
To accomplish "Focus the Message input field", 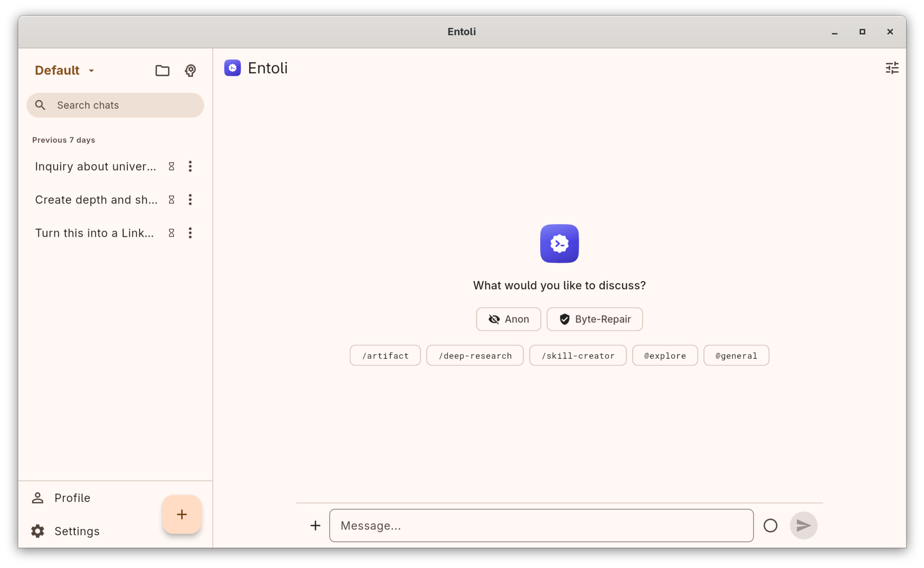I will 541,525.
